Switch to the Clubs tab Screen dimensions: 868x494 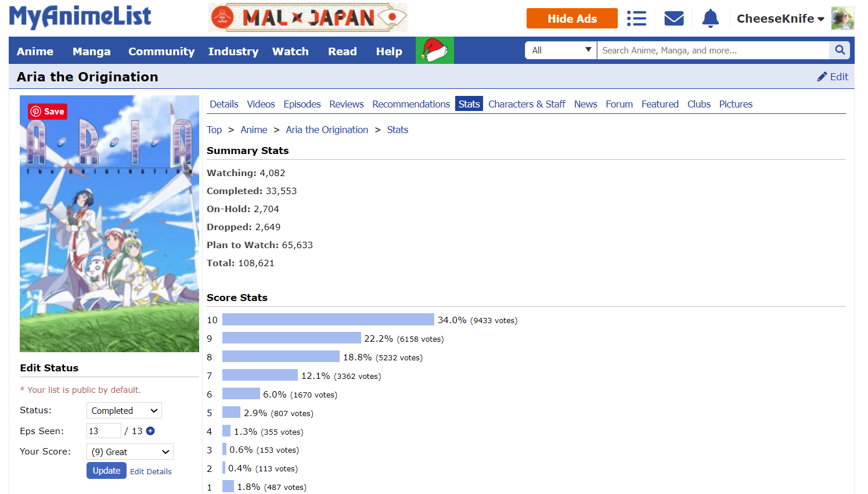pos(699,104)
